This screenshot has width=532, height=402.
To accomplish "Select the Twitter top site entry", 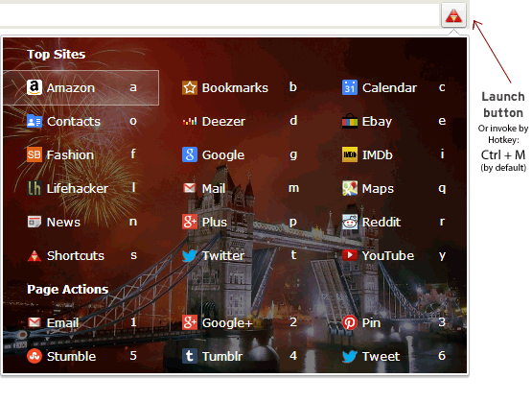I will [x=223, y=255].
